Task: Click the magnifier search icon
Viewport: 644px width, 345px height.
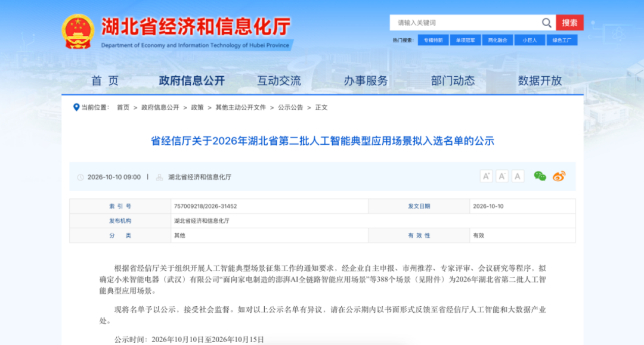Action: [546, 23]
